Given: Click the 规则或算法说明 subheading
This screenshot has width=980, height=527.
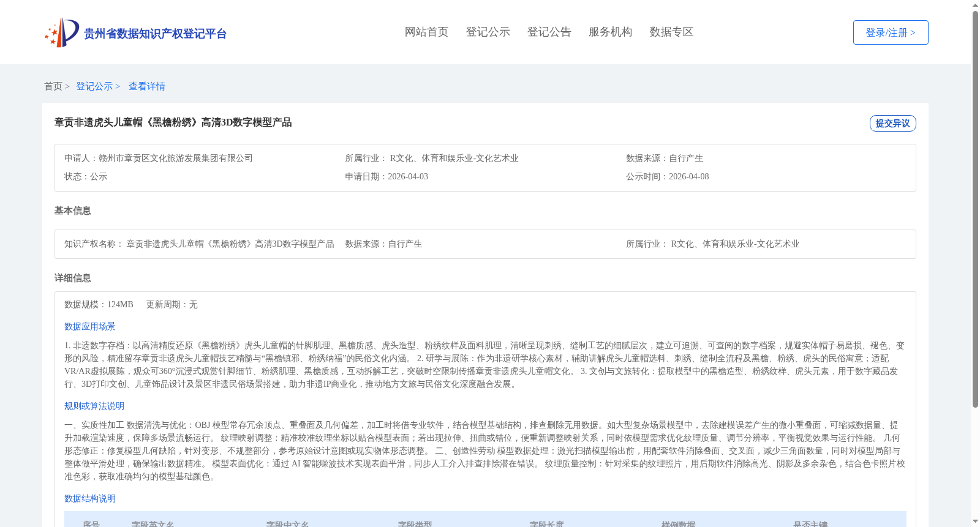Looking at the screenshot, I should point(94,406).
